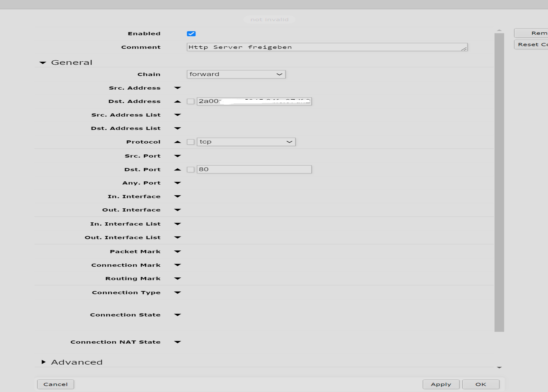
Task: Expand the Src. Address List arrow
Action: pos(177,115)
